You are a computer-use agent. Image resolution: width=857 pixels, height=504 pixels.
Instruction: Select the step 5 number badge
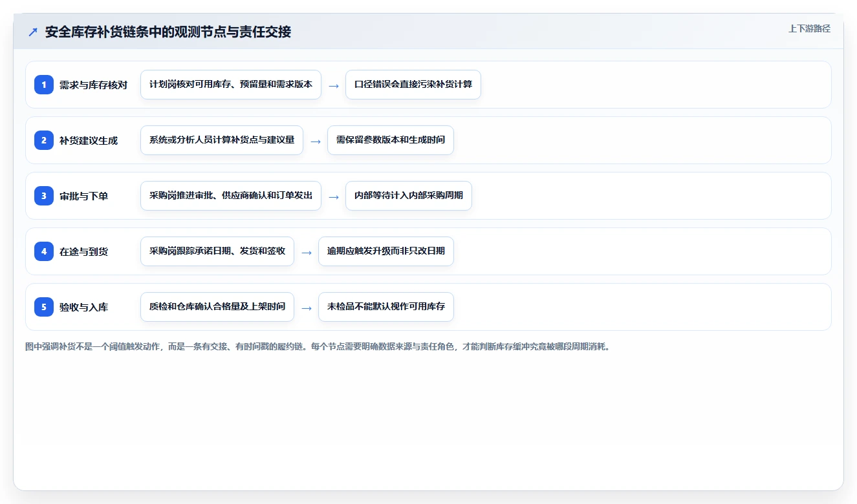44,307
